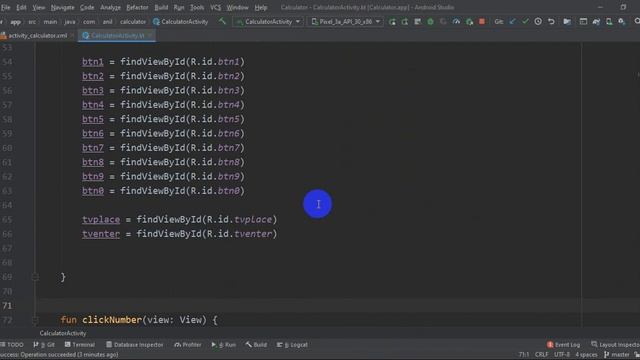The image size is (640, 360).
Task: Open the Tools menu
Action: pos(197,7)
